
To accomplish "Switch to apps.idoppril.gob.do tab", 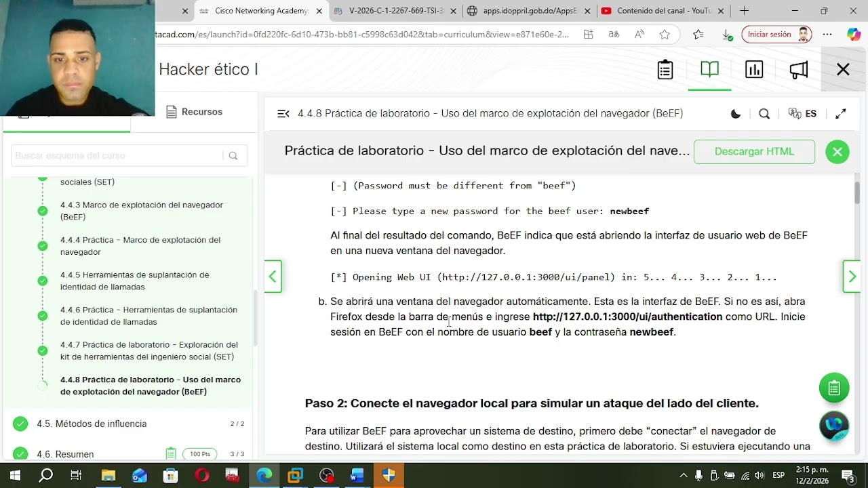I will coord(529,11).
